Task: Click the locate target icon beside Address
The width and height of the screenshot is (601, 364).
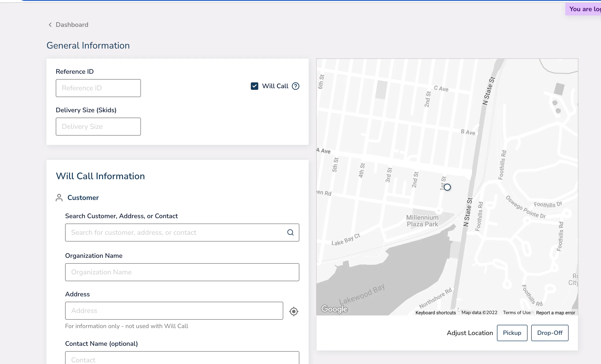Action: coord(294,311)
